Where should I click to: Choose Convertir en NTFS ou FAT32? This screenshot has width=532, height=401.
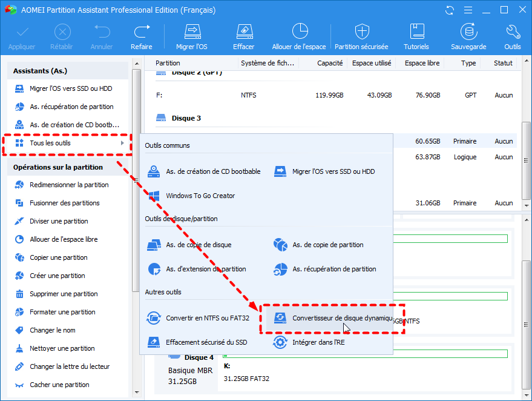pyautogui.click(x=199, y=318)
